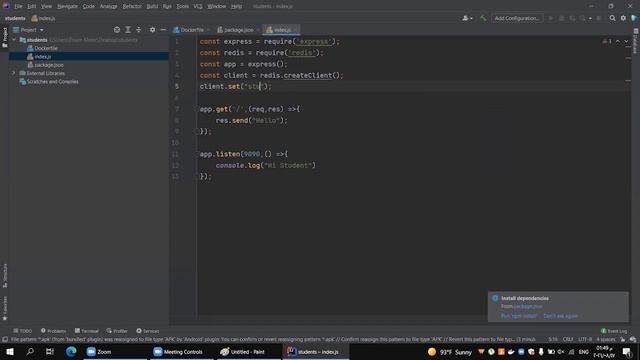Open Task View on taskbar

pos(50,351)
